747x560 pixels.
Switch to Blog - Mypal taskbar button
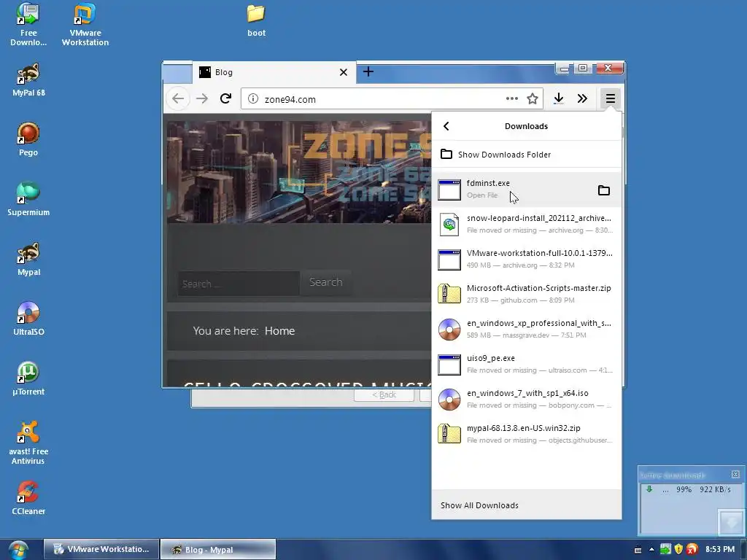pyautogui.click(x=217, y=549)
